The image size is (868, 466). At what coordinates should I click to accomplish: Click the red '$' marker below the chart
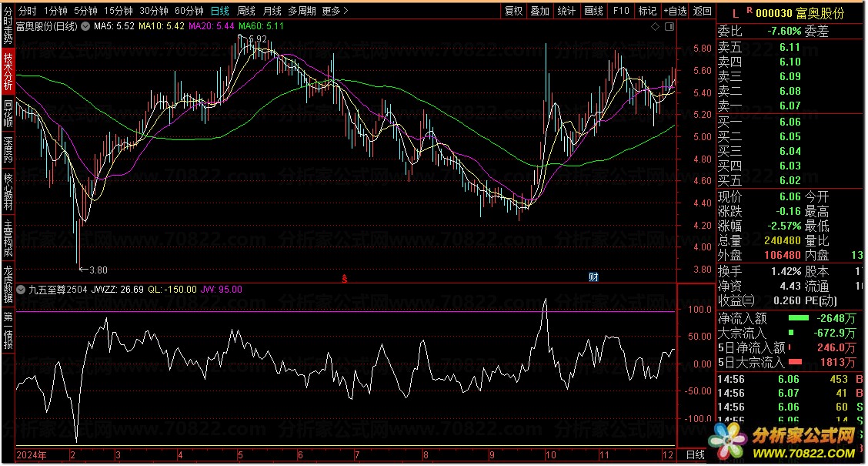(x=345, y=277)
